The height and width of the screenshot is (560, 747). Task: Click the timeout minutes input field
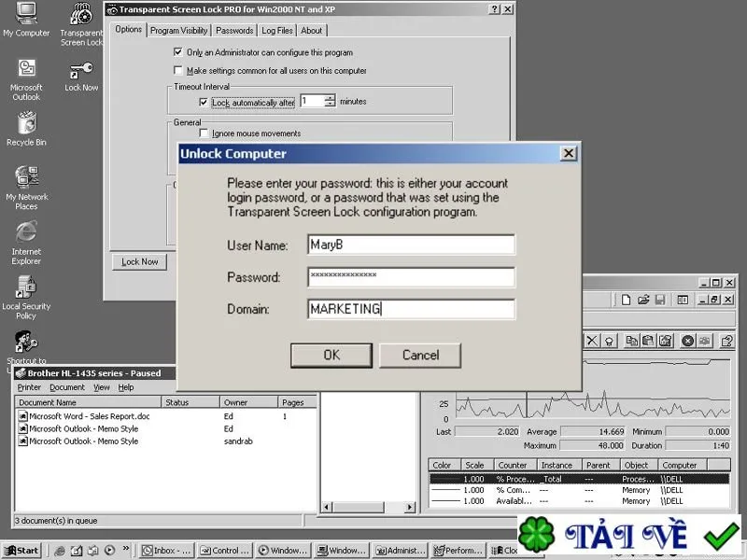click(313, 101)
